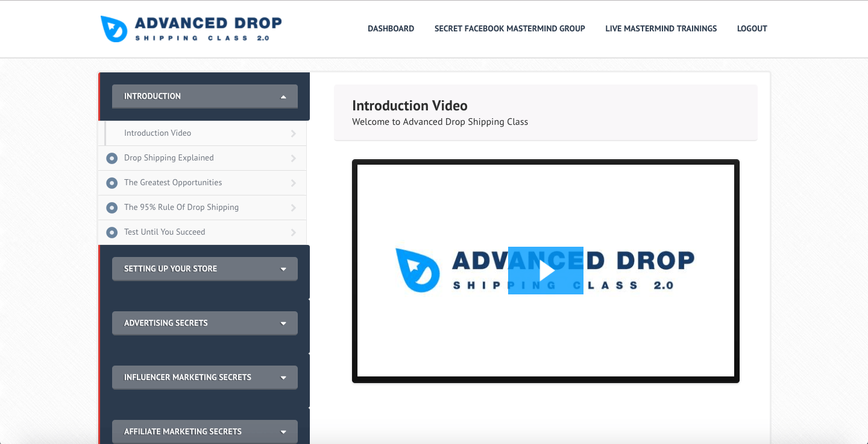868x444 pixels.
Task: Open the Drop Shipping Explained lesson
Action: click(x=202, y=158)
